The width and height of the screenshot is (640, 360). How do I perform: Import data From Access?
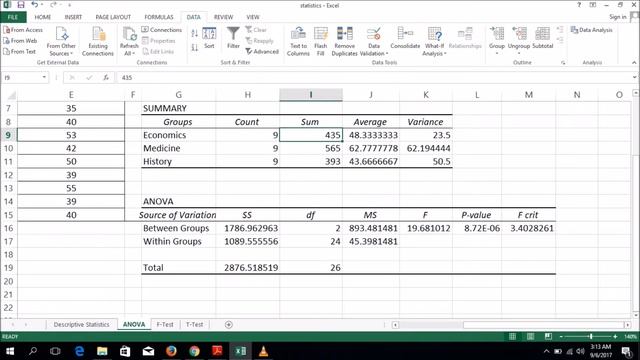coord(23,30)
